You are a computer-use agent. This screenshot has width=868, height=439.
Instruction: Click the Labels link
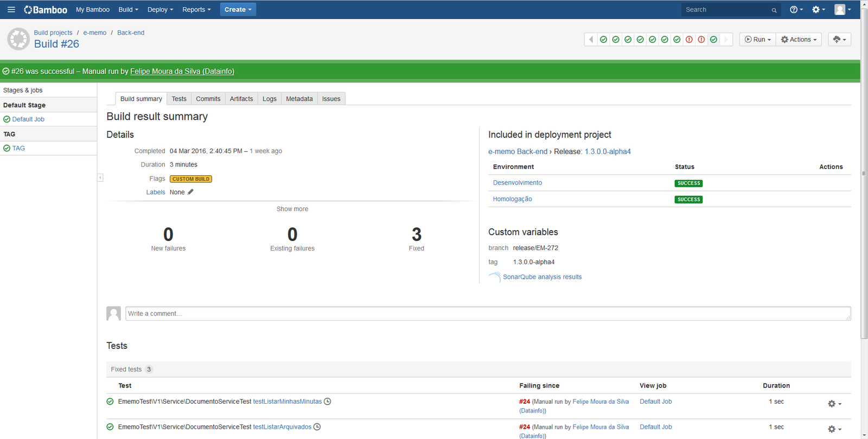tap(156, 192)
